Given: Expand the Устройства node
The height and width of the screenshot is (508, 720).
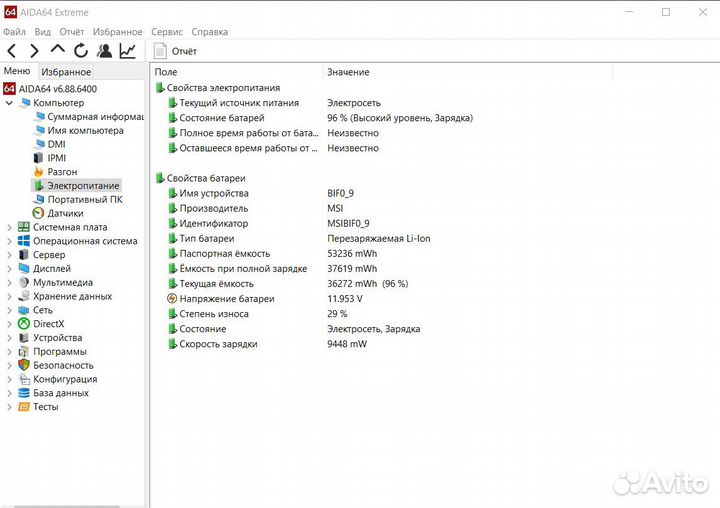Looking at the screenshot, I should [9, 338].
